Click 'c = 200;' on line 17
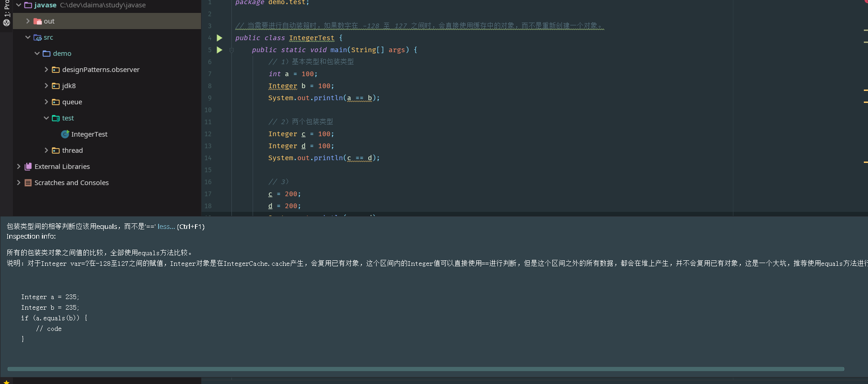Screen dimensions: 868x384 point(284,194)
